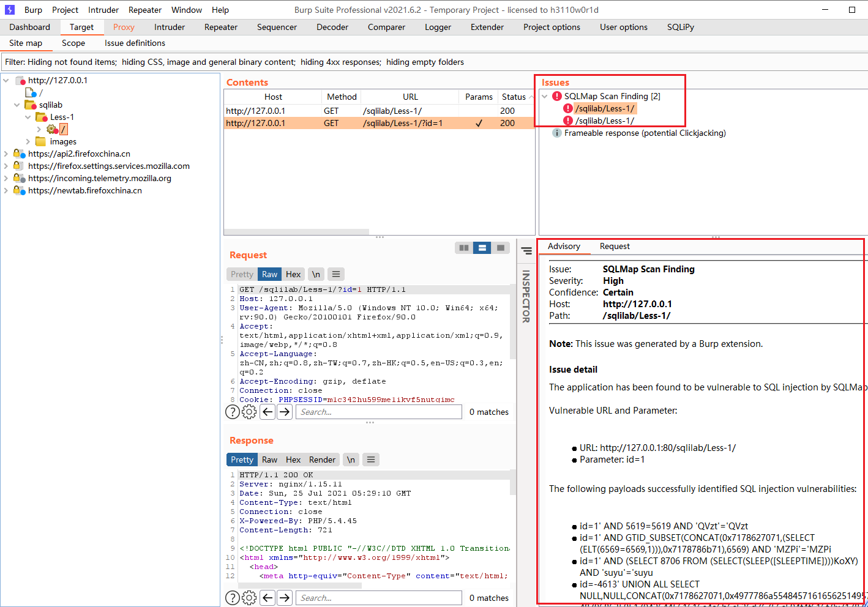Open the Proxy tab
This screenshot has width=868, height=607.
124,27
